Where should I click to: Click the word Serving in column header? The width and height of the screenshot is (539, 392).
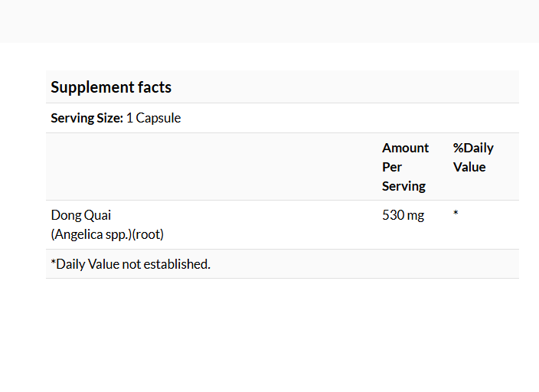[403, 186]
